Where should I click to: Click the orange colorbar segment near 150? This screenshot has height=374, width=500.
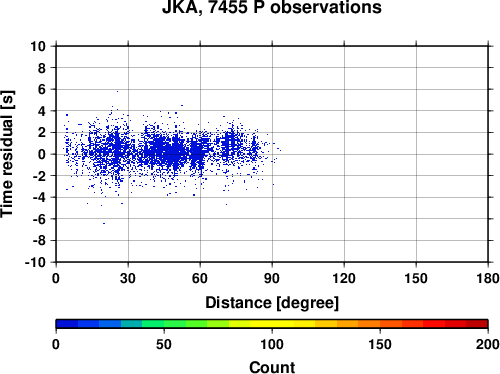click(x=369, y=324)
